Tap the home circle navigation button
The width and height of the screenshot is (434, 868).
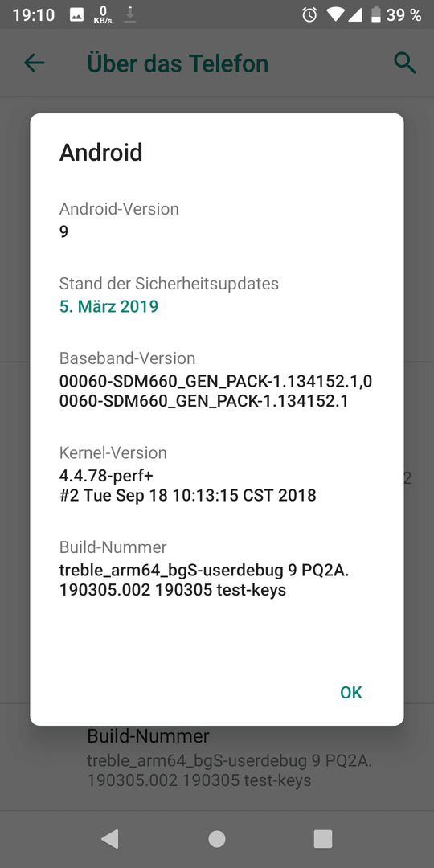[217, 839]
